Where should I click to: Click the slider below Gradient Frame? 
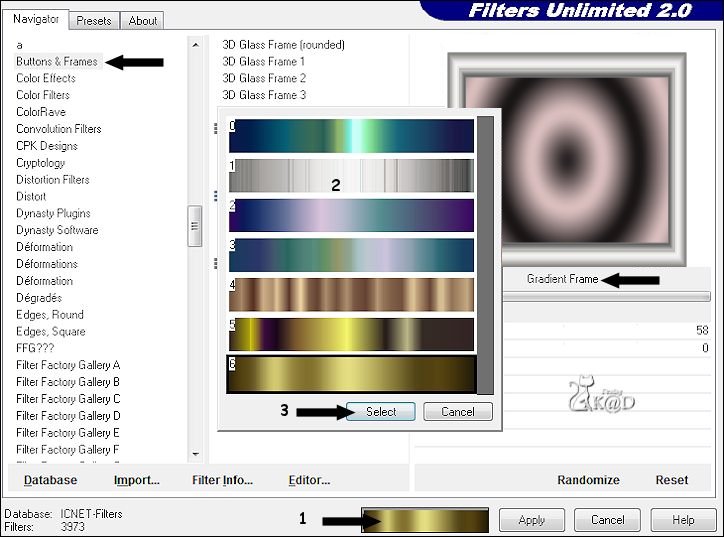[606, 297]
